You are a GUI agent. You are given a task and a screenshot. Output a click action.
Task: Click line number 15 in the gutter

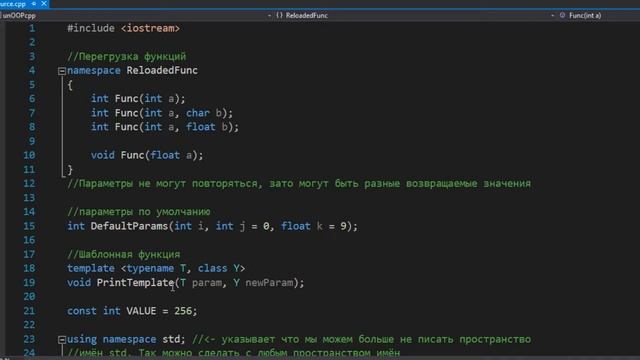click(29, 226)
